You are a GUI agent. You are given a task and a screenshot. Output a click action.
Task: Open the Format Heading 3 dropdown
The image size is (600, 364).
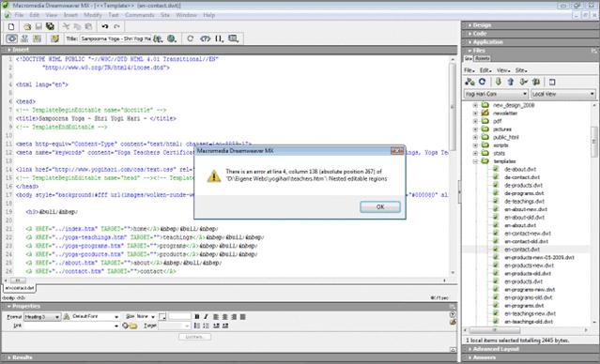coord(42,317)
